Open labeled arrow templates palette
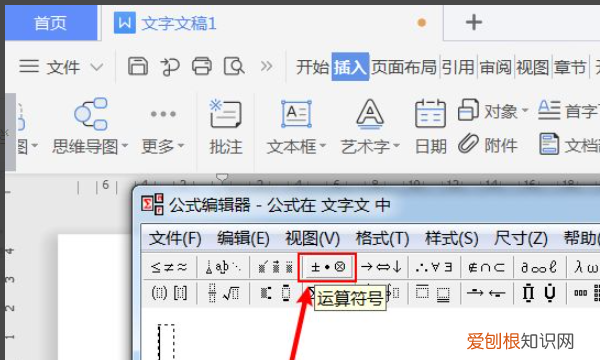The image size is (600, 360). tap(486, 294)
